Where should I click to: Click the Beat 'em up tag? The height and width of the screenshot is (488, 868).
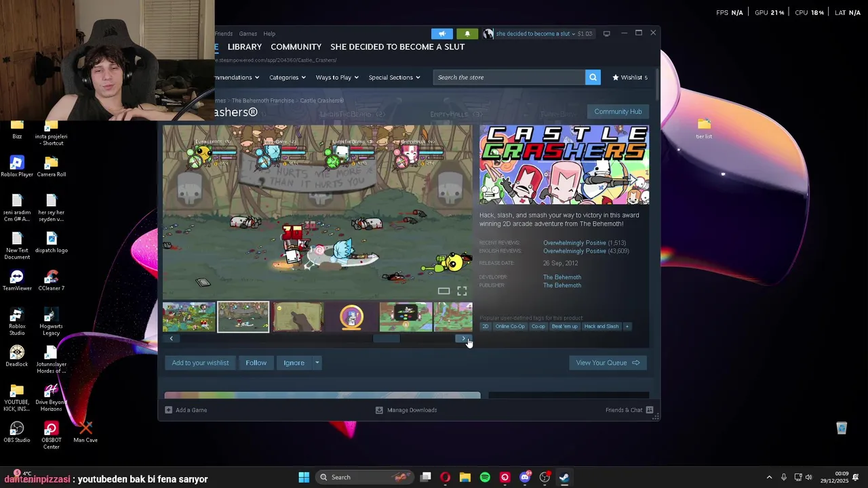click(x=564, y=327)
